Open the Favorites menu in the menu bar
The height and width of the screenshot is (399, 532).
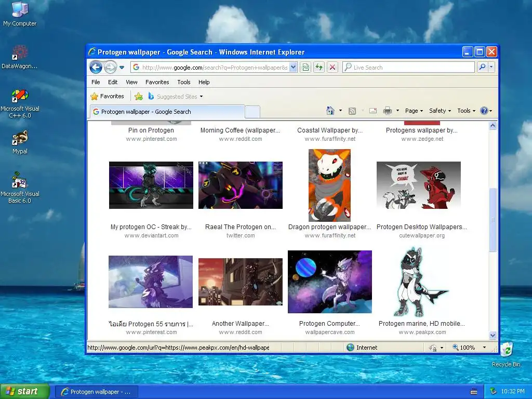pos(157,82)
